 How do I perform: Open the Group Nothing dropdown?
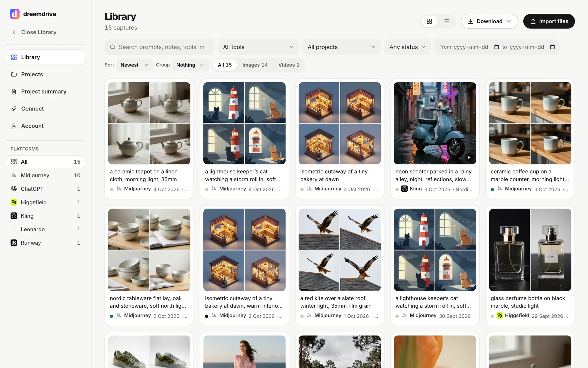(190, 65)
